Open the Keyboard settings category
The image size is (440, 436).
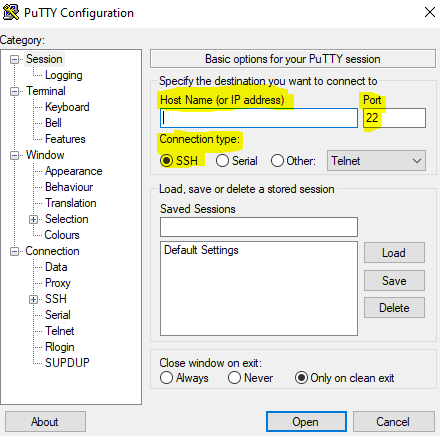point(67,107)
